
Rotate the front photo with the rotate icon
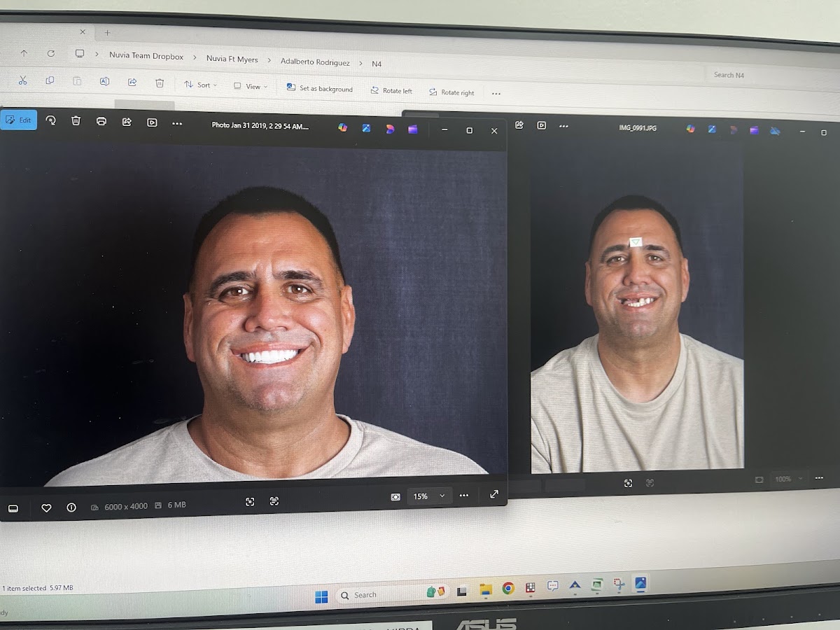coord(50,120)
